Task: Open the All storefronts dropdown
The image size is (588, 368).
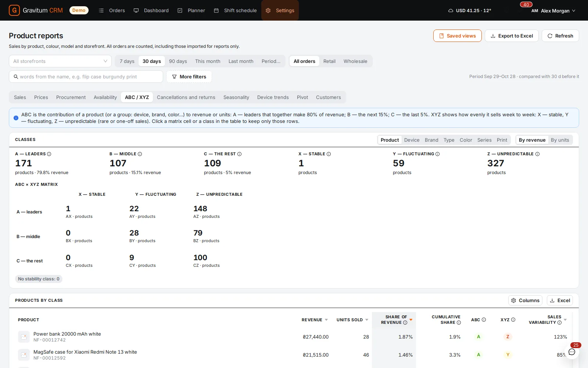Action: coord(60,61)
